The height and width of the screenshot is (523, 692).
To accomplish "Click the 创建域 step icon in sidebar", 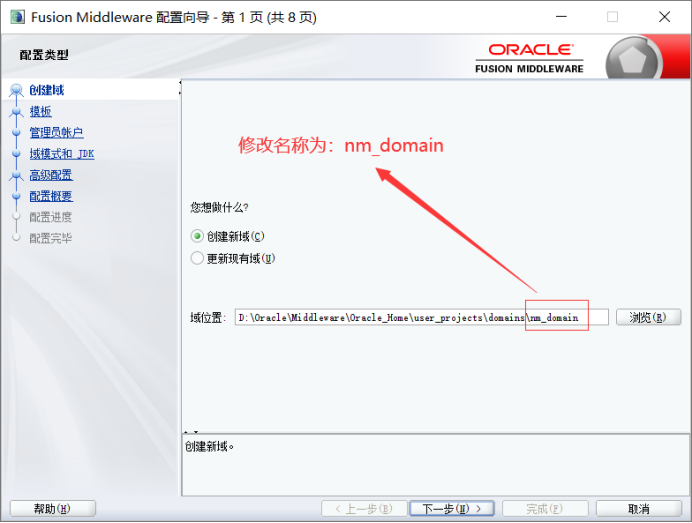I will click(16, 91).
